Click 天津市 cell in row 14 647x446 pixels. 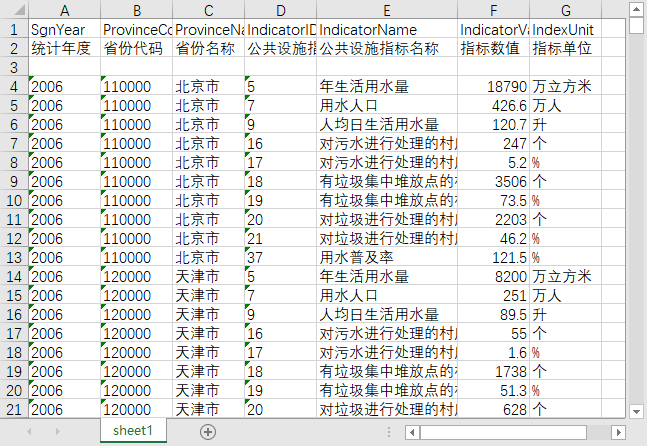click(x=209, y=276)
